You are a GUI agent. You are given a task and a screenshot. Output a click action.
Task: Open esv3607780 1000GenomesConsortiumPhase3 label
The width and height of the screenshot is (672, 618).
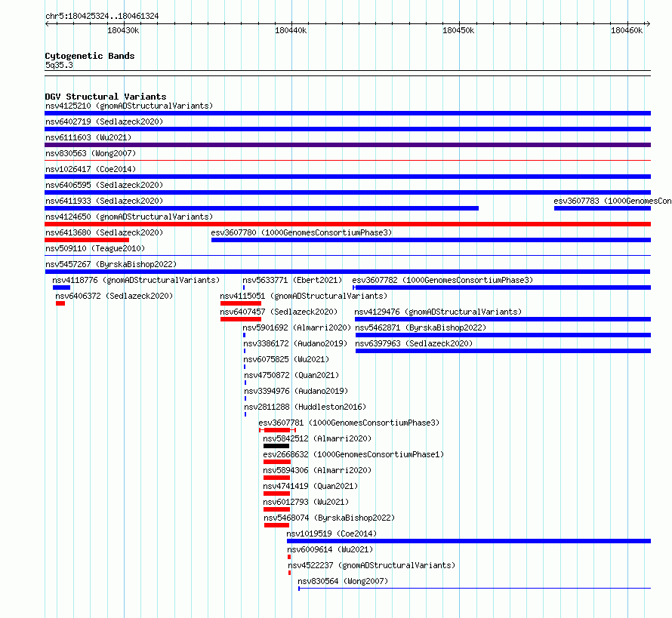(301, 232)
